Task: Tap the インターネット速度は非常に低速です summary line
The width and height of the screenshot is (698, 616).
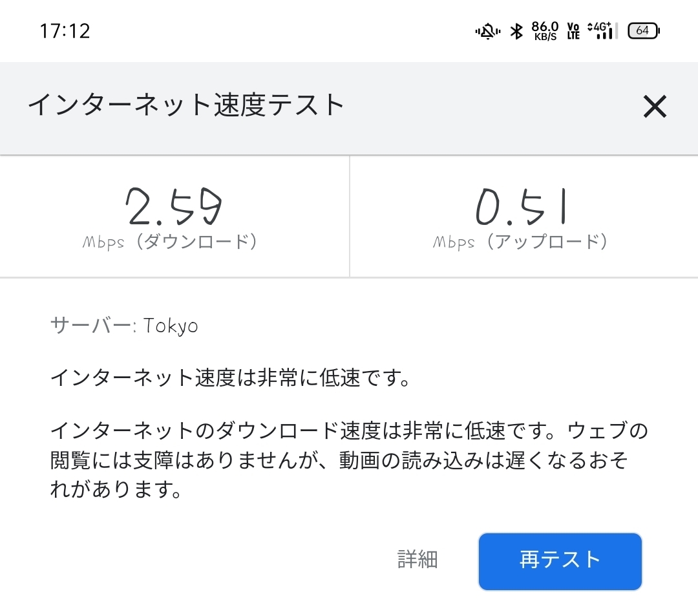Action: [231, 377]
